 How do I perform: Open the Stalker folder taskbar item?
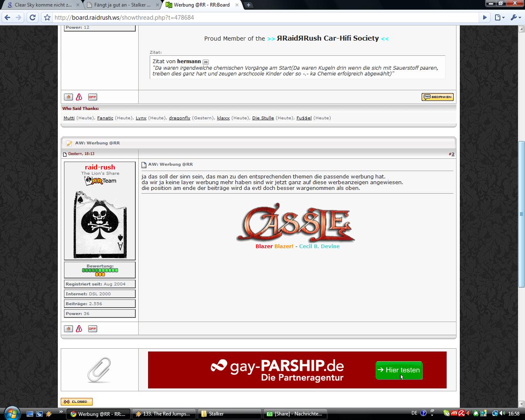(x=230, y=414)
